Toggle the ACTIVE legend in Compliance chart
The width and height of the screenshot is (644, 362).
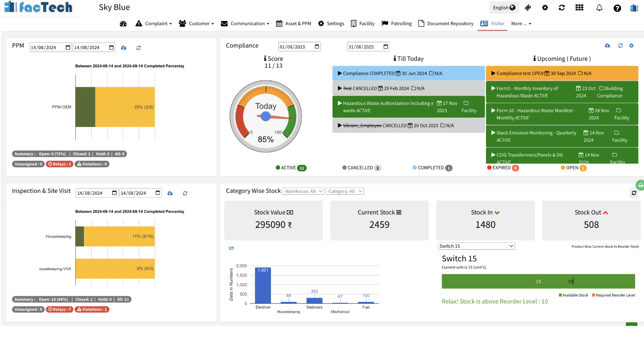[x=291, y=167]
